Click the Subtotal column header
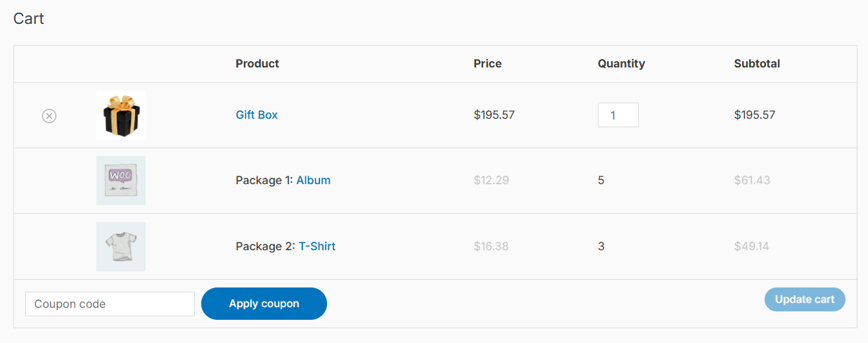 click(757, 63)
